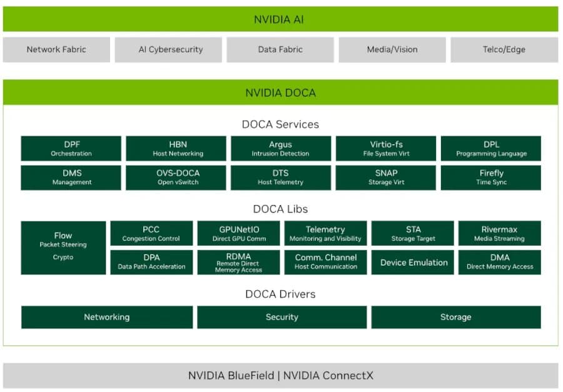Switch to the AI Cybersecurity tab
The height and width of the screenshot is (392, 563).
point(168,49)
